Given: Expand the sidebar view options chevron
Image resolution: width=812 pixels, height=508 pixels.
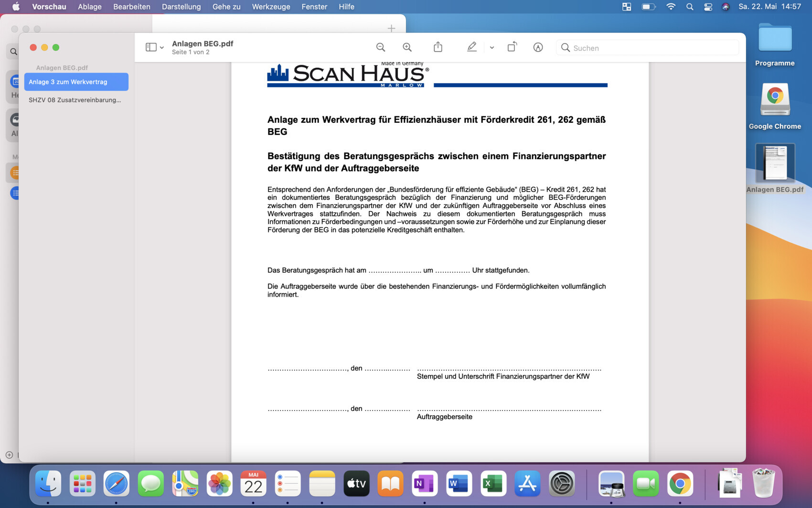Looking at the screenshot, I should tap(162, 48).
